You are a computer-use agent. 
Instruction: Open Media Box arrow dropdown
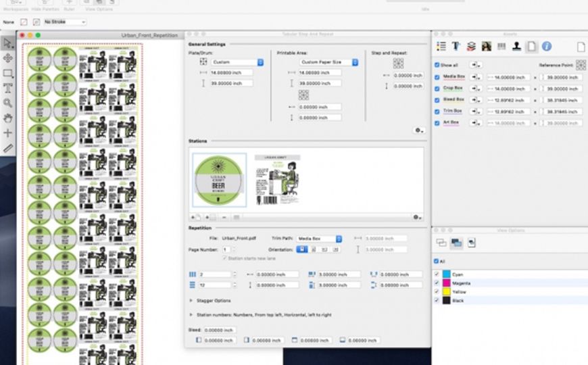tap(476, 77)
